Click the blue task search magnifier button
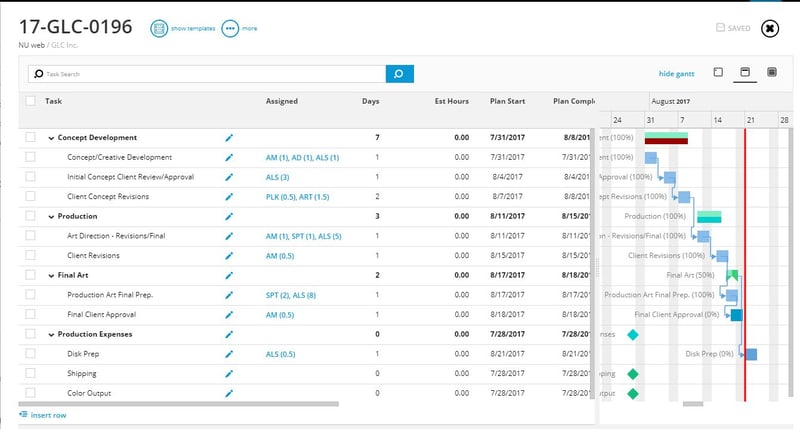Viewport: 800px width, 429px height. [x=399, y=74]
